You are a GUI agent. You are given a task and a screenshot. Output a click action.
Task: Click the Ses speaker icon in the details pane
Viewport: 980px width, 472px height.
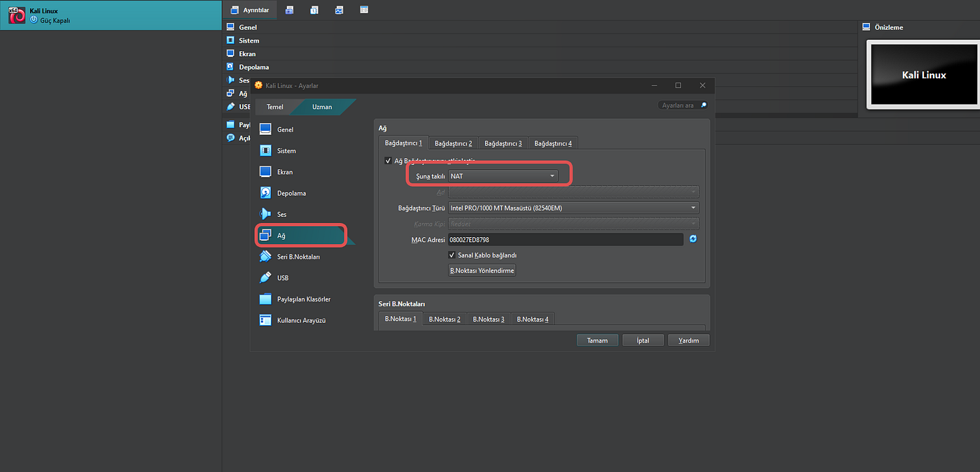coord(230,80)
